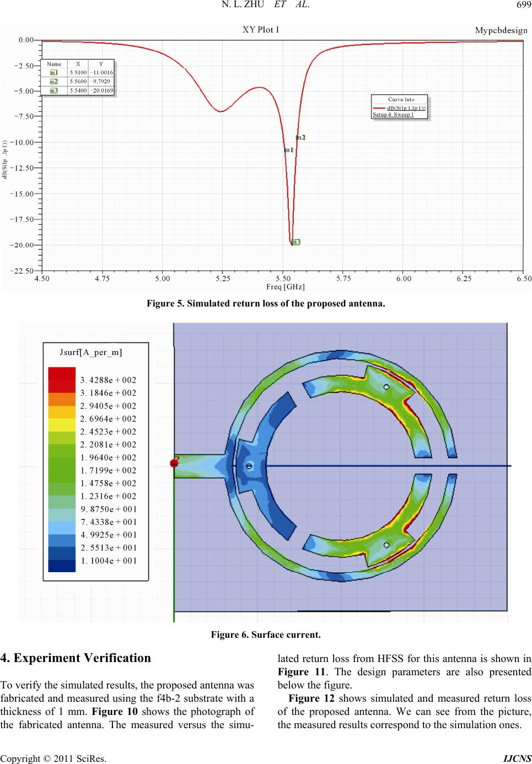Image resolution: width=532 pixels, height=764 pixels.
Task: Select the m1 name cell in the marker table
Action: tap(54, 73)
